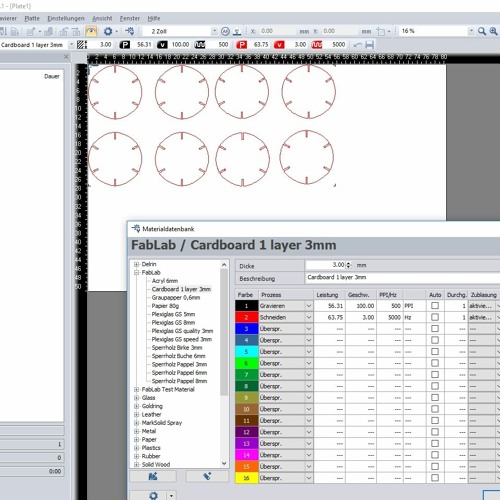Click the zoom-in plus magnifier icon
This screenshot has width=500, height=500.
pos(494,31)
